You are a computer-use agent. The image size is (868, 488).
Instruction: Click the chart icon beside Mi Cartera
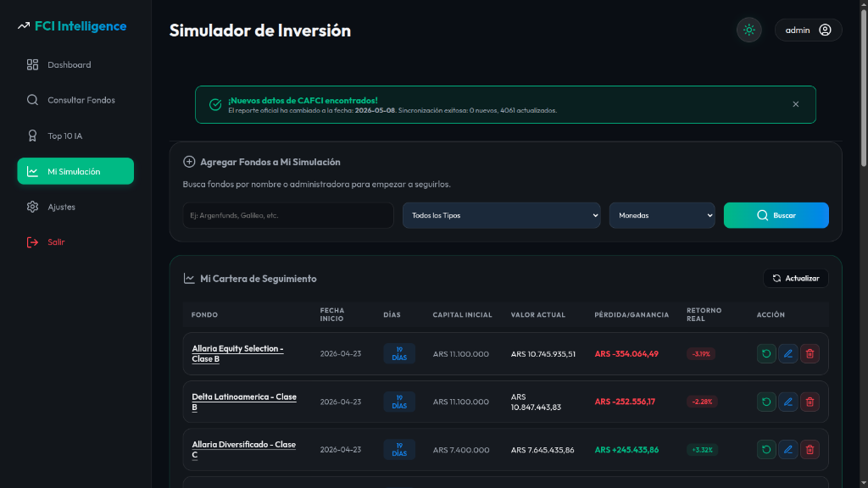tap(189, 278)
